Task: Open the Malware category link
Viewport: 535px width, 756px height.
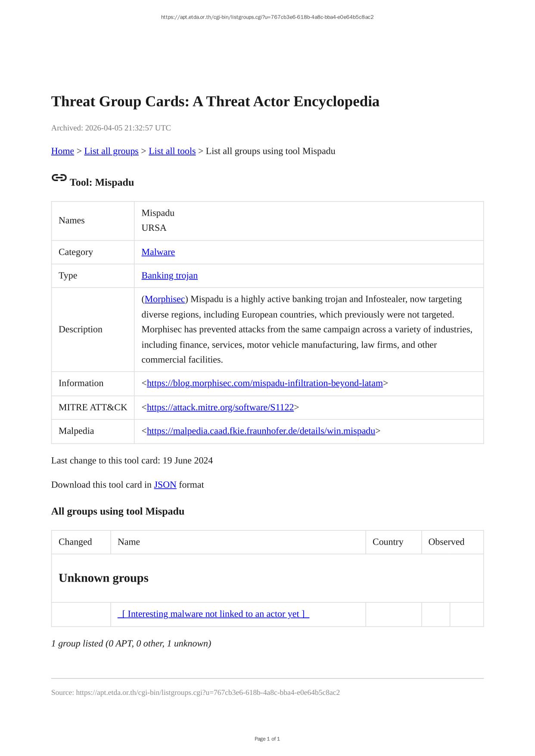Action: 158,252
